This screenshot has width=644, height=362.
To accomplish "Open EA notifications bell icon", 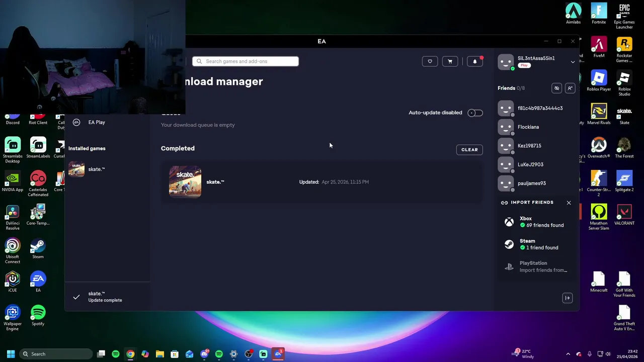I will (475, 61).
